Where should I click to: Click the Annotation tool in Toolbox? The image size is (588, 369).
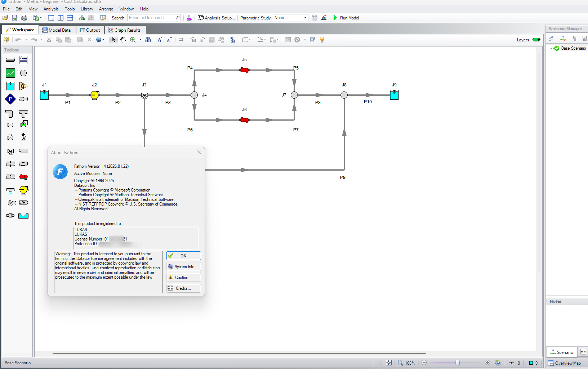click(x=23, y=60)
